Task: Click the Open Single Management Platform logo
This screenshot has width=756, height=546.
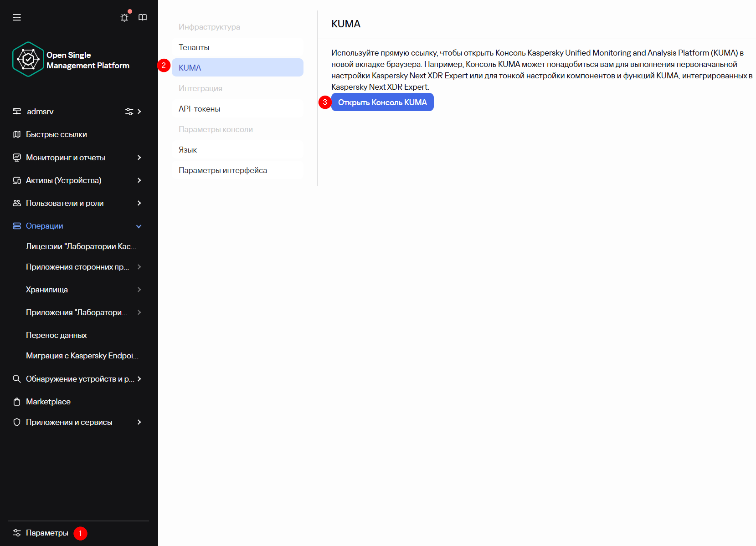Action: (x=28, y=60)
